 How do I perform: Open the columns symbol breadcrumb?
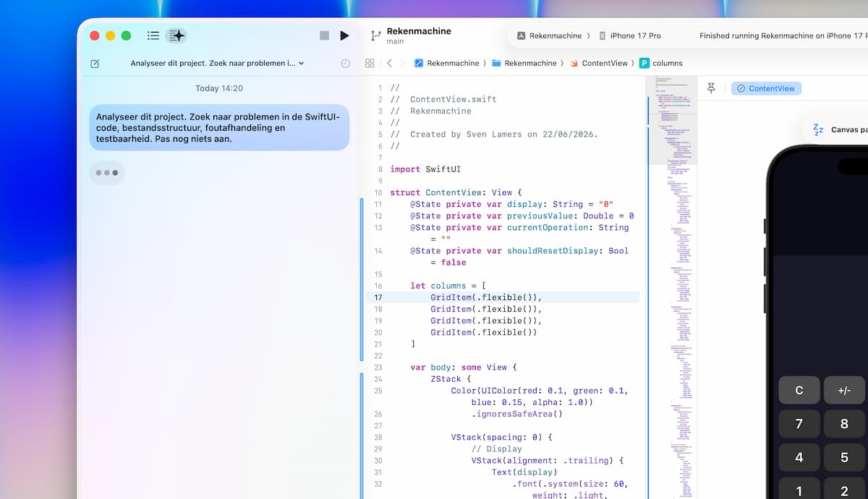pos(661,63)
